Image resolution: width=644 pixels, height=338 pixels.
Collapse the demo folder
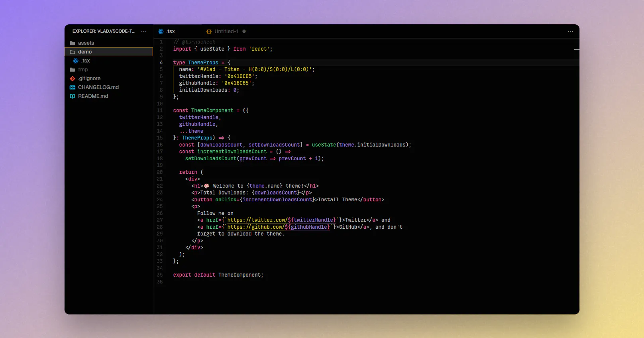(109, 52)
